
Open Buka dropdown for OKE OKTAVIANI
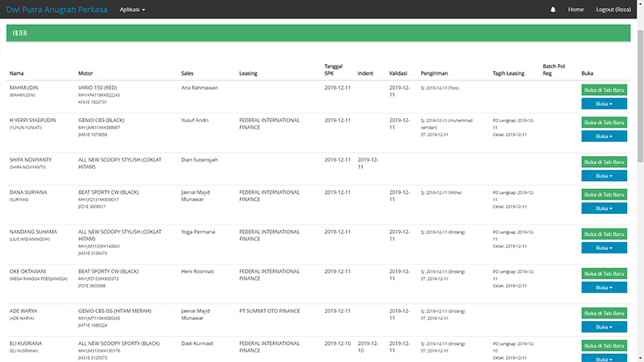coord(605,287)
